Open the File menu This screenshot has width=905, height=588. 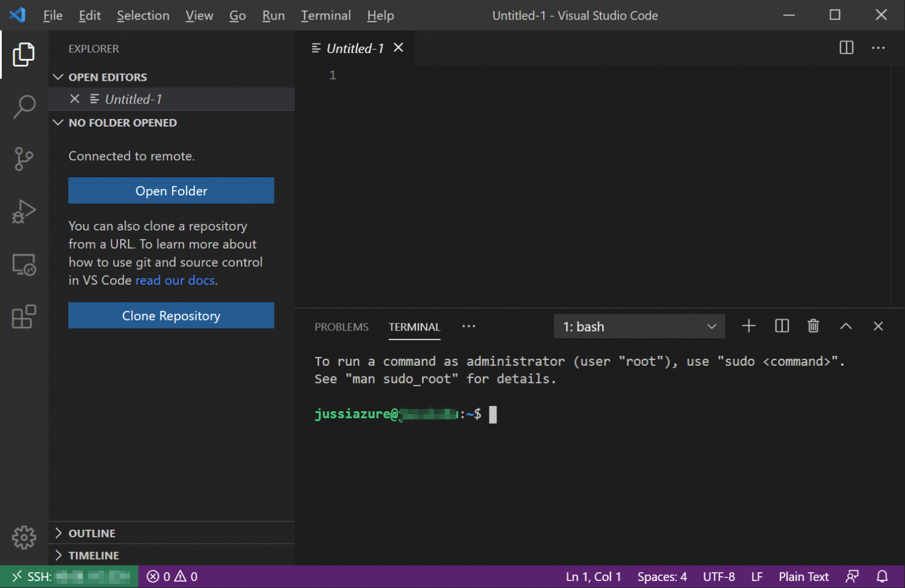(52, 15)
